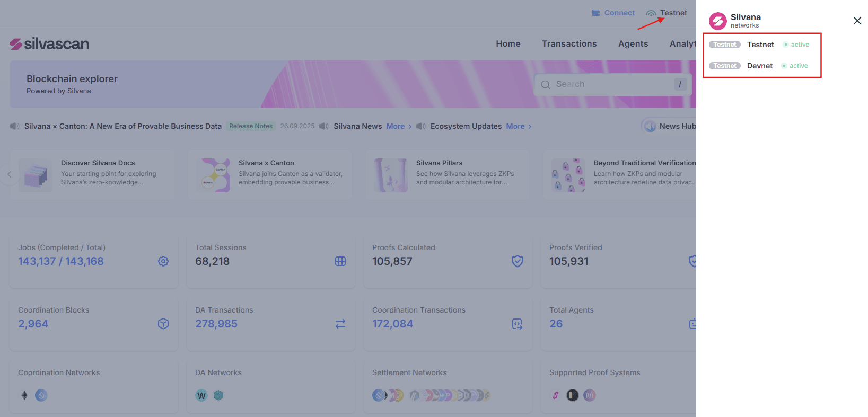Expand Ecosystem Updates More link
This screenshot has width=868, height=417.
point(519,126)
